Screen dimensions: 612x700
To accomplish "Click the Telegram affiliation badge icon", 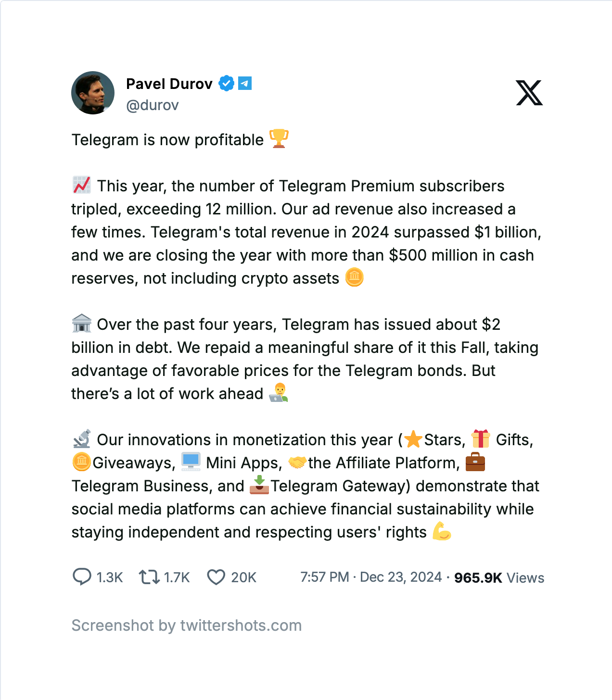I will click(245, 84).
